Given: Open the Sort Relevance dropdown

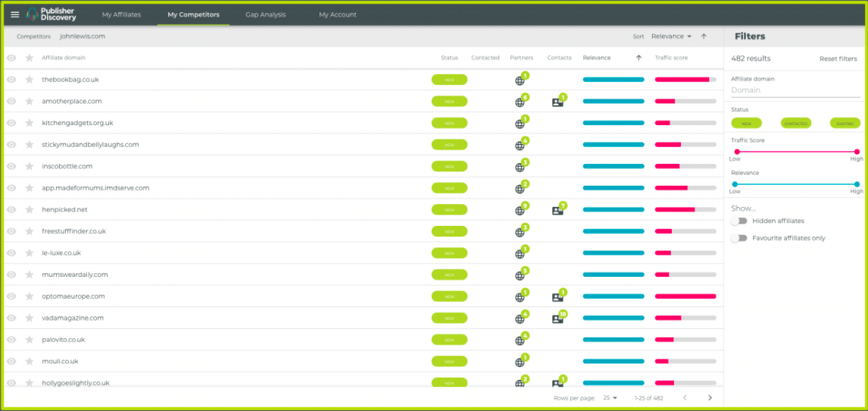Looking at the screenshot, I should pyautogui.click(x=672, y=36).
